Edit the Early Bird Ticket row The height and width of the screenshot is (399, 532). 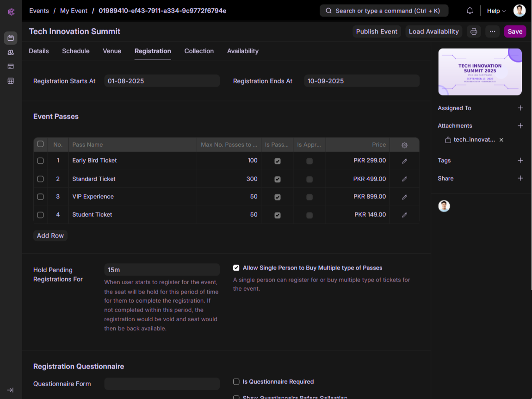(x=404, y=161)
